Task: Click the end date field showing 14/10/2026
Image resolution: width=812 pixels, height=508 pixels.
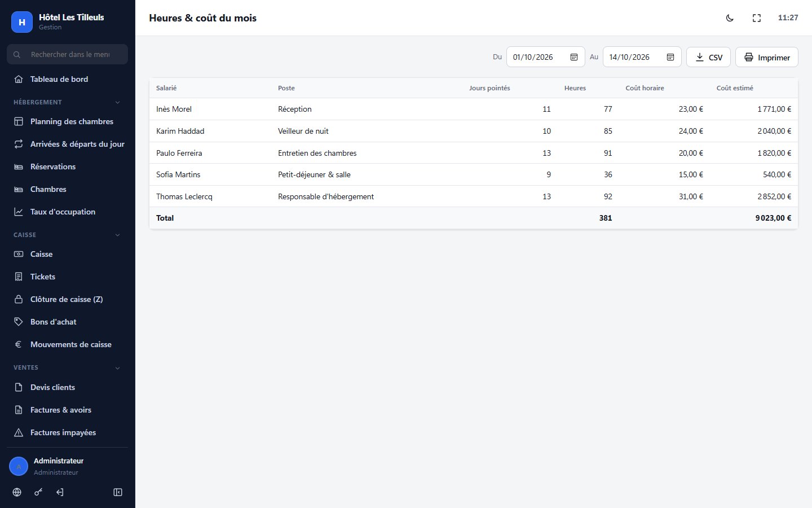Action: 642,57
